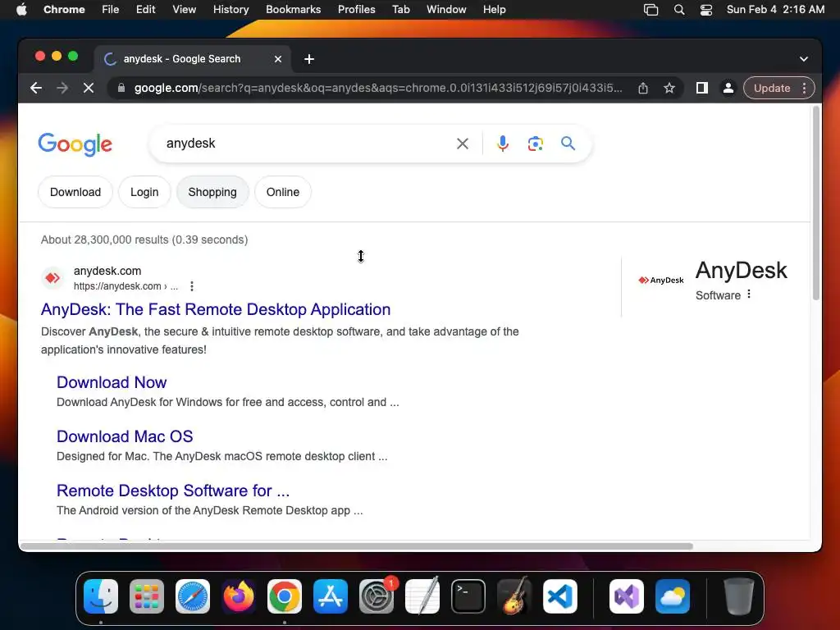Viewport: 840px width, 630px height.
Task: Open the Remote Desktop Software for ... link
Action: (x=173, y=491)
